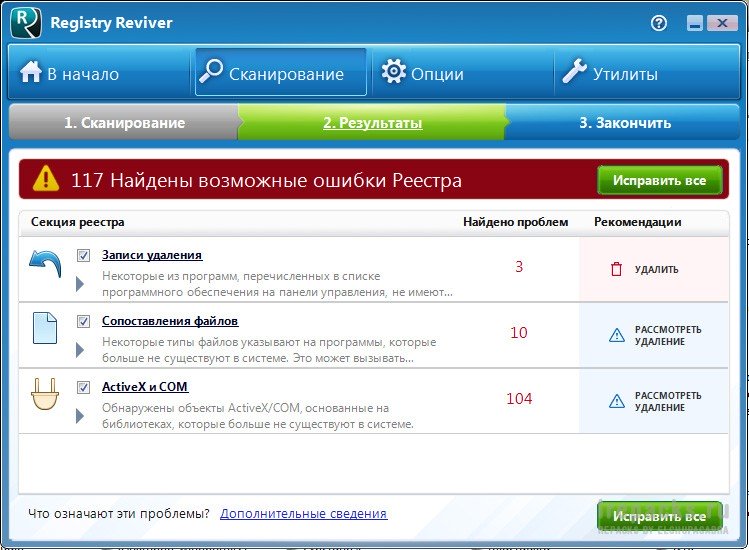Click warning icon in Сопоставления файлов recommendation
This screenshot has width=749, height=550.
coord(617,335)
